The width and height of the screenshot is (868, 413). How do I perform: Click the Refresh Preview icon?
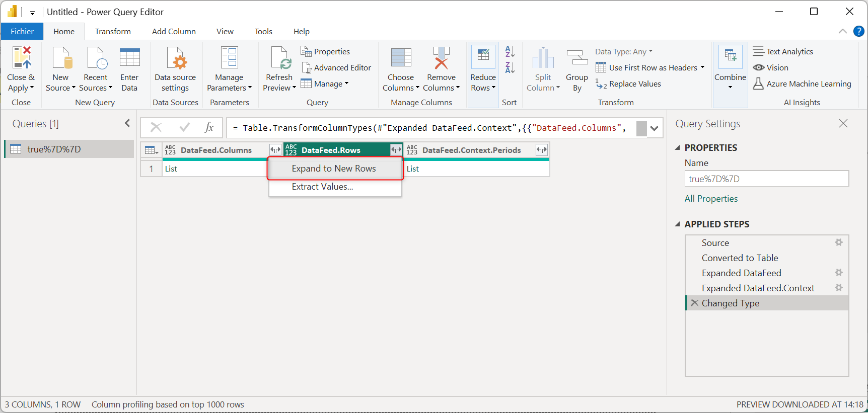click(x=279, y=58)
